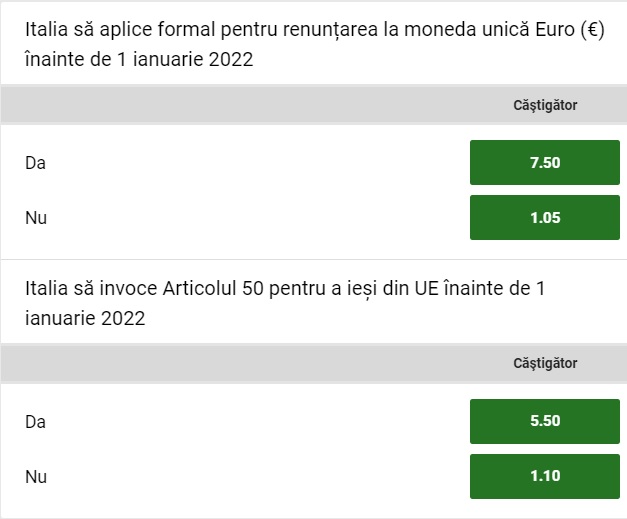Select the Nu 1.05 odds button
Screen dimensions: 627x519
(x=545, y=217)
